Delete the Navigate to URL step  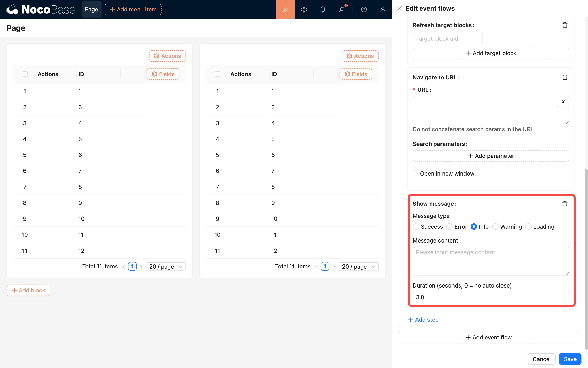click(x=565, y=77)
